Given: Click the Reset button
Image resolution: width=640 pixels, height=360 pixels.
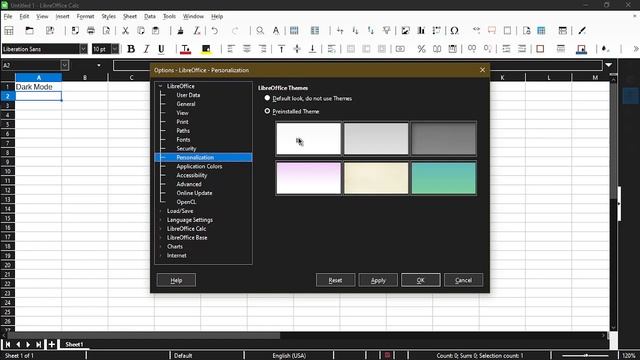Looking at the screenshot, I should point(336,280).
